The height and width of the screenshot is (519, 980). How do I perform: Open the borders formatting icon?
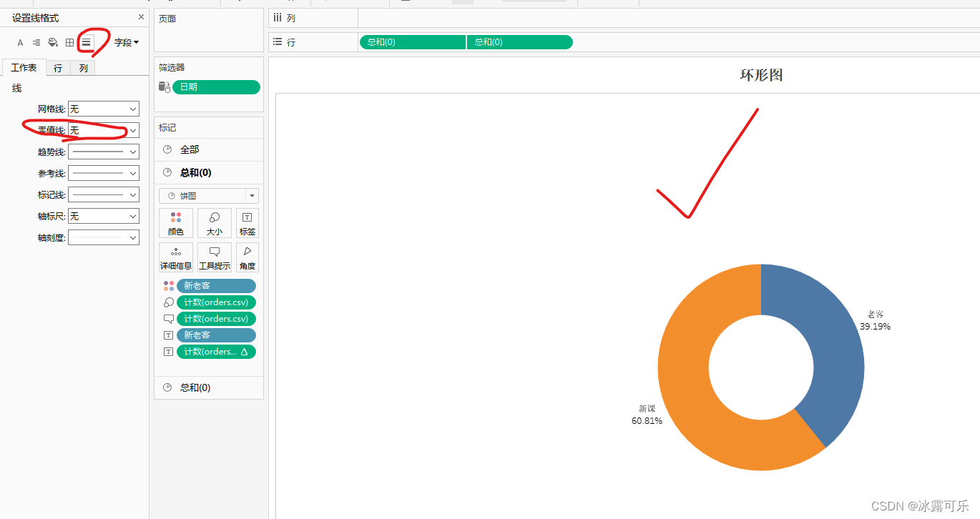tap(69, 43)
